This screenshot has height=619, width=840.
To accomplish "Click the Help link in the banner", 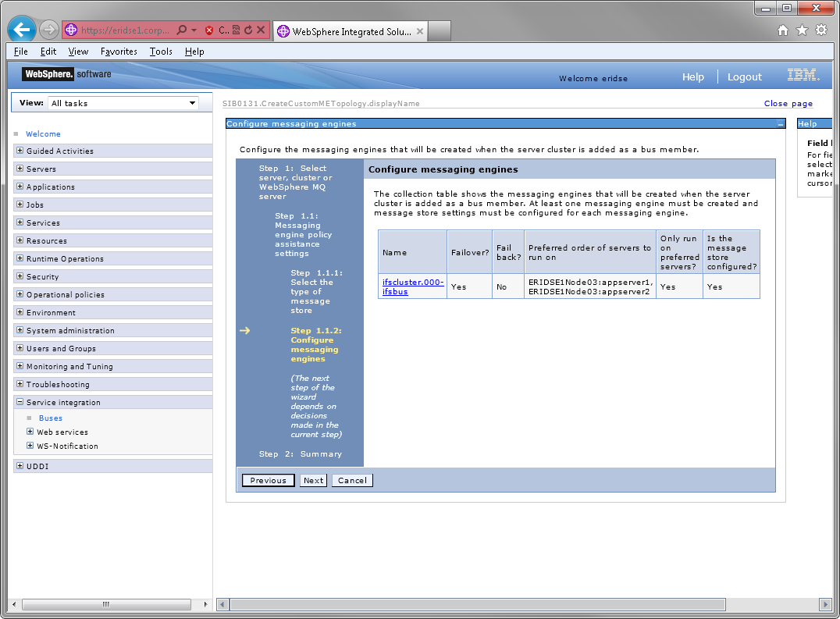I will [x=692, y=77].
